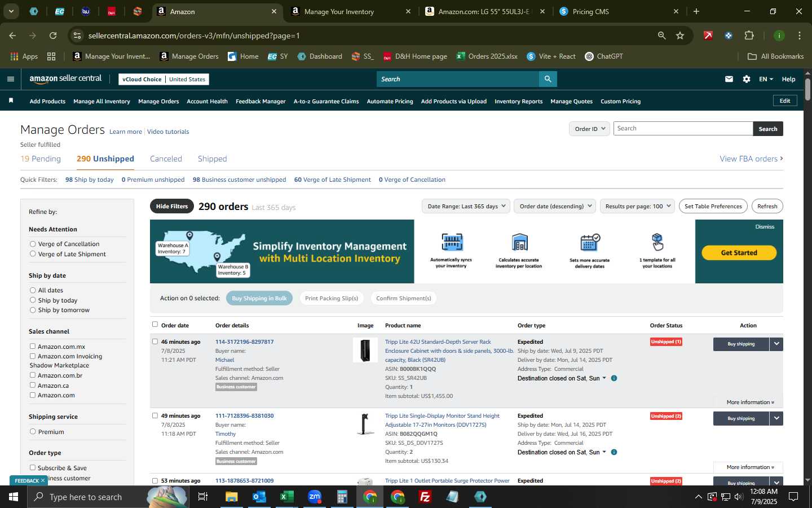Open the View FBA orders link
This screenshot has width=812, height=508.
tap(751, 159)
